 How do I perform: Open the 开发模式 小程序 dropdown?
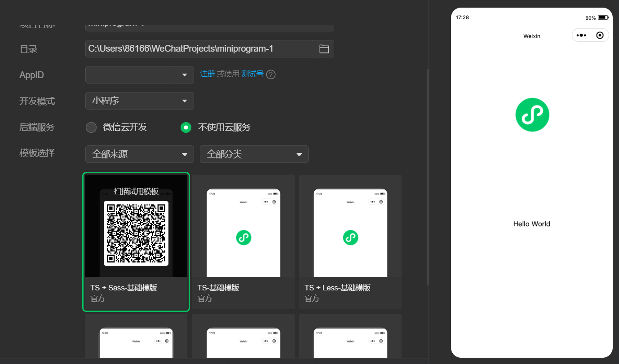pyautogui.click(x=140, y=101)
